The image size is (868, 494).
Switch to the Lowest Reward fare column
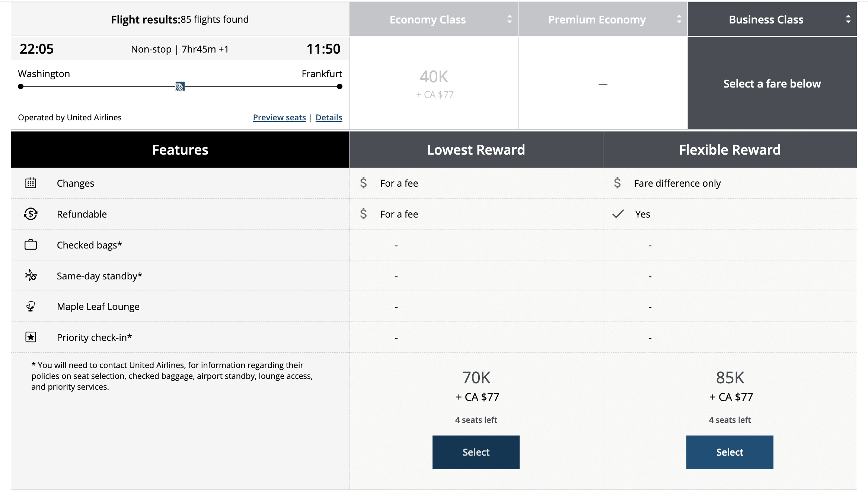(x=476, y=150)
